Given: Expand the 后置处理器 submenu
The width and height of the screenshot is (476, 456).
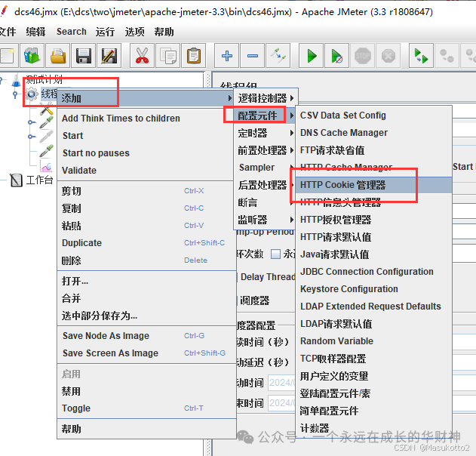Looking at the screenshot, I should pyautogui.click(x=263, y=185).
